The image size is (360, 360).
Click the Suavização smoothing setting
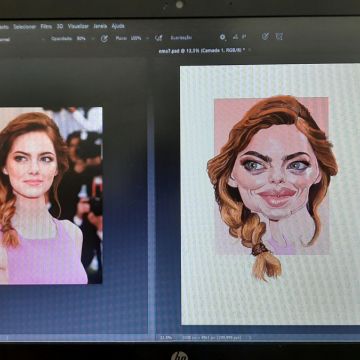pos(181,38)
